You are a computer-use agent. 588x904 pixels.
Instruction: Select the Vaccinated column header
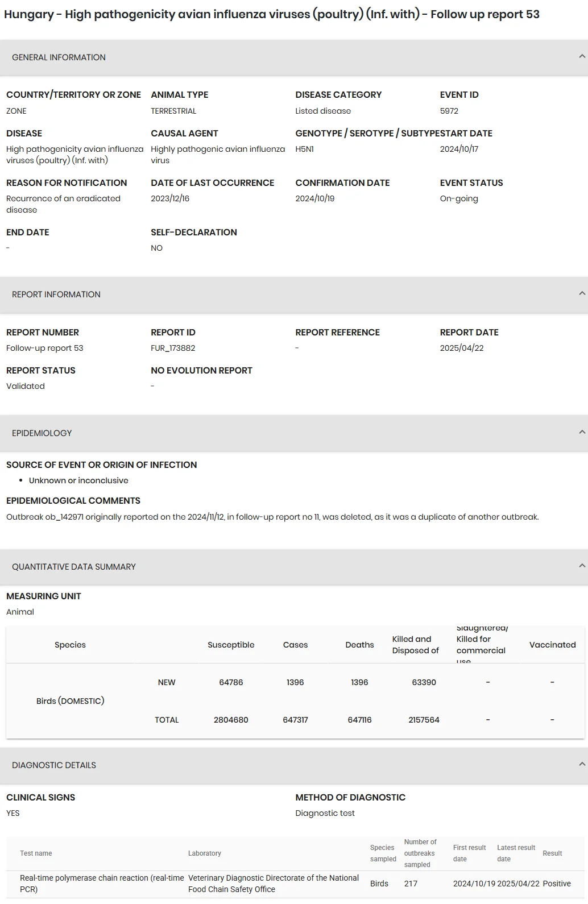click(552, 645)
